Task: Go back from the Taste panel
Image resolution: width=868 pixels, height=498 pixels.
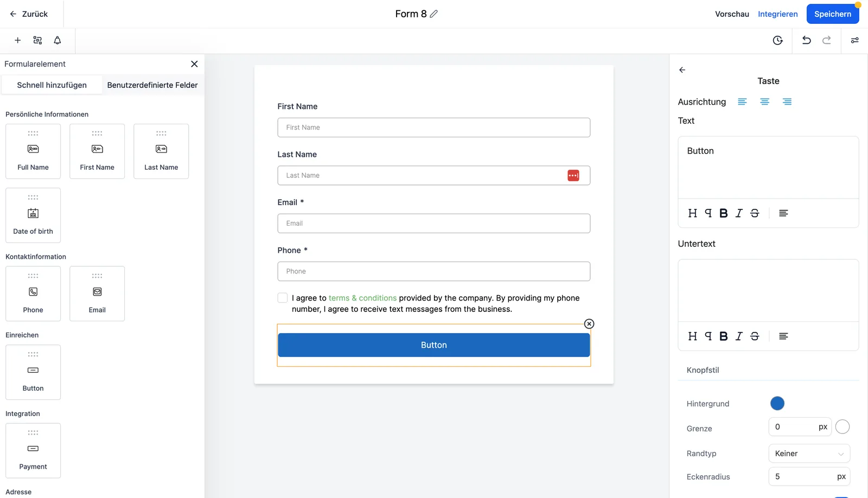Action: click(682, 70)
